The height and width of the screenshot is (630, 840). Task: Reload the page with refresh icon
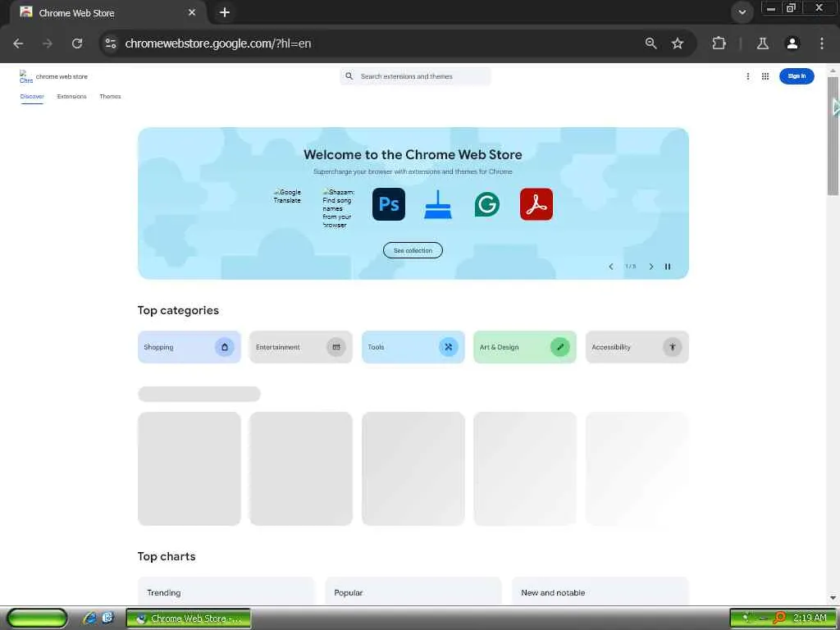click(77, 43)
